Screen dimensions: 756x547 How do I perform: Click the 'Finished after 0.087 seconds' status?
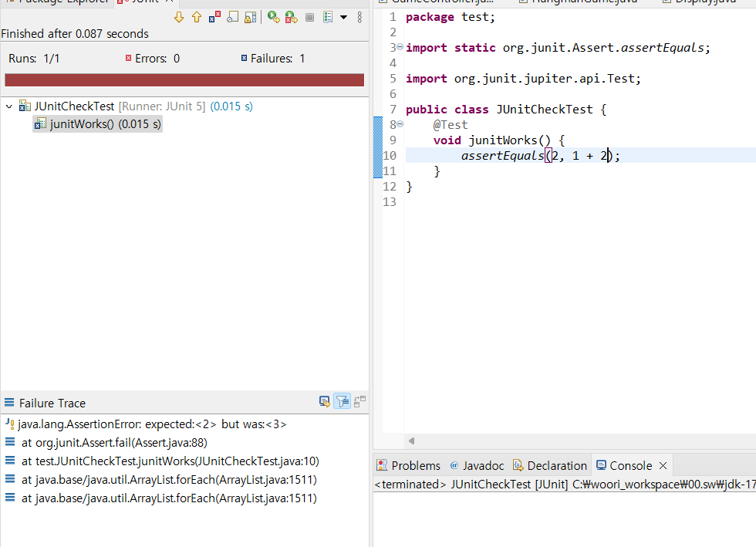[75, 34]
